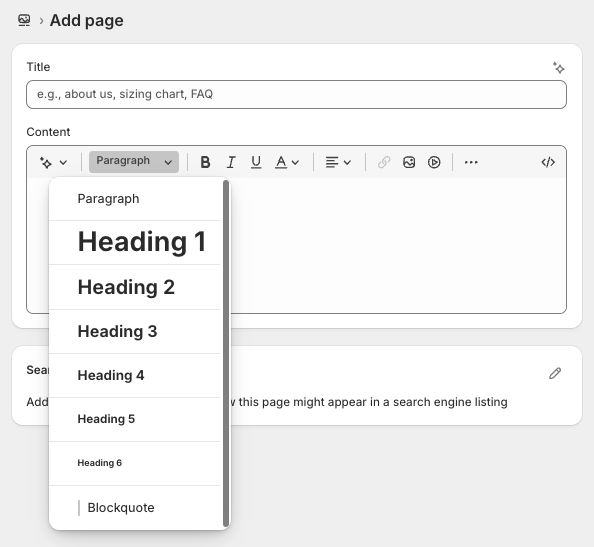Image resolution: width=594 pixels, height=547 pixels.
Task: Open the text color picker
Action: coord(287,162)
